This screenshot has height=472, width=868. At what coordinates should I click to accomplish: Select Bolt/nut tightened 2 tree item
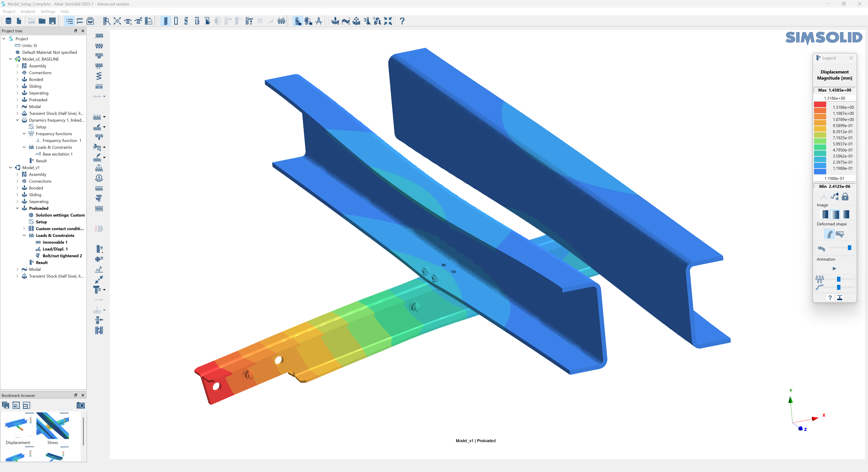tap(62, 256)
